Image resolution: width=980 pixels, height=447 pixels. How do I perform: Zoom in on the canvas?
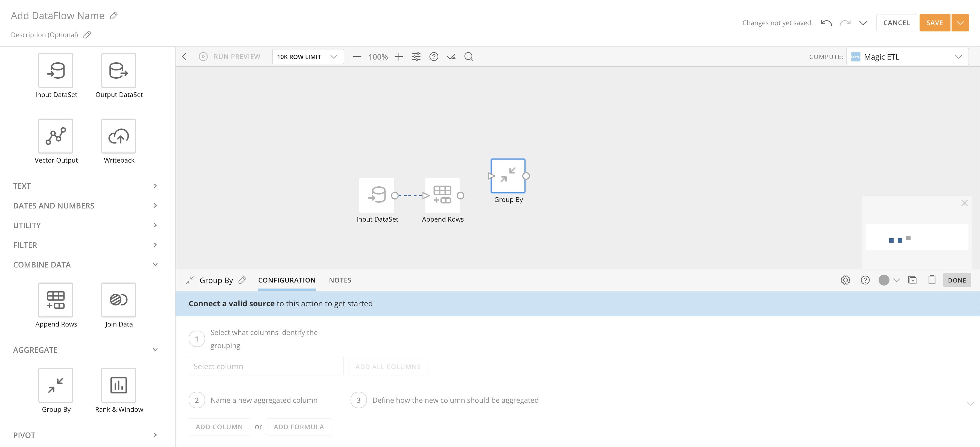pyautogui.click(x=399, y=56)
